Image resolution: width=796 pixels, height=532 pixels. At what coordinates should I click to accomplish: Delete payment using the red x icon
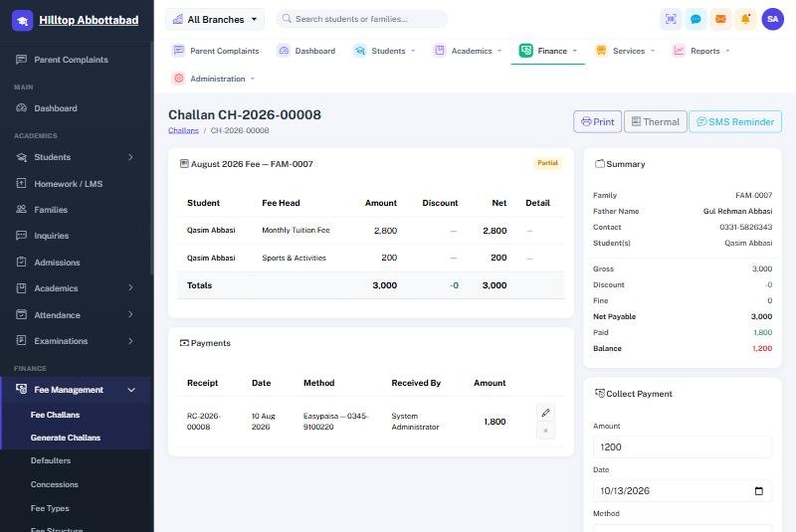coord(545,431)
